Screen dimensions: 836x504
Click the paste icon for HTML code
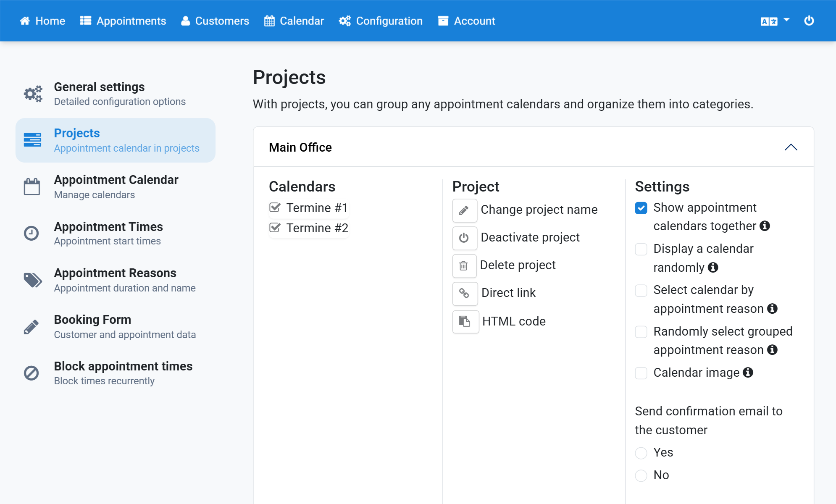pyautogui.click(x=465, y=322)
